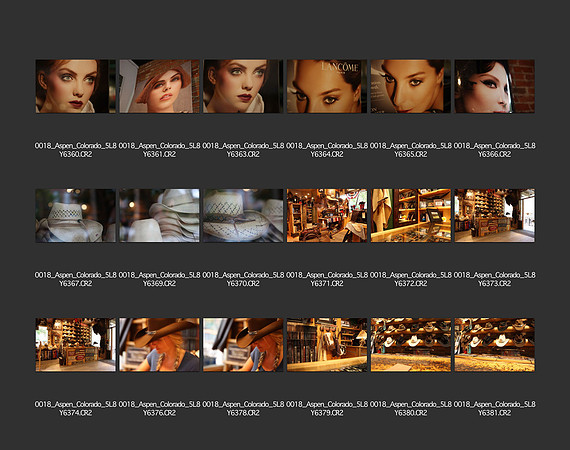Select thumbnail of image Y6379.CR2
The image size is (570, 450).
tap(327, 345)
